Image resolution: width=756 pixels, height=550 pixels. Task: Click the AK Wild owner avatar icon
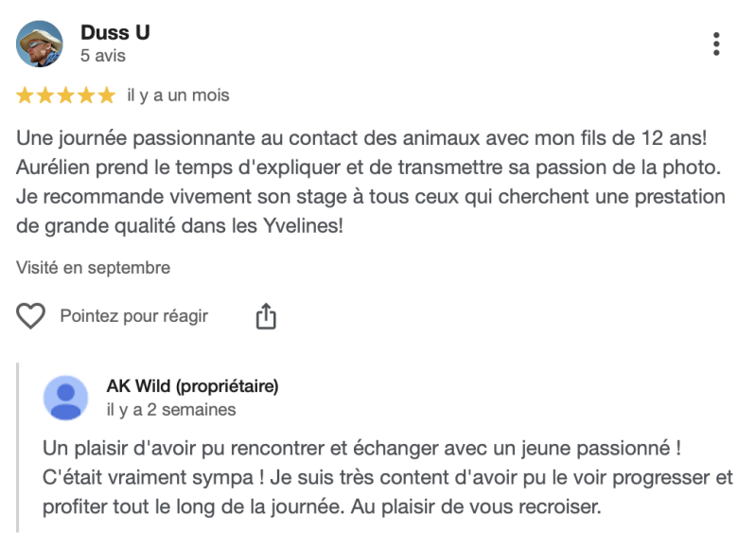[x=66, y=398]
